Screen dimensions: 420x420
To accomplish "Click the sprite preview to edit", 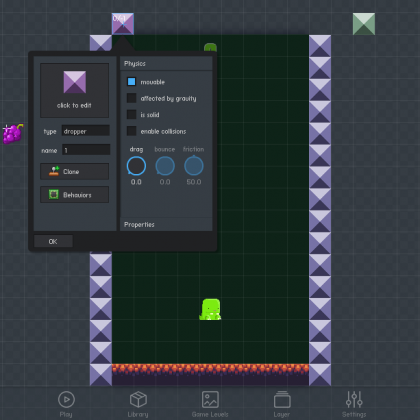I will point(74,90).
